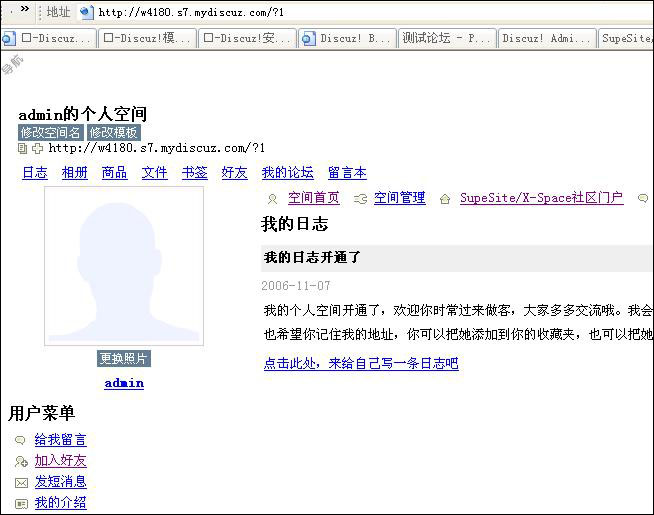Open the 相册 navigation link
654x515 pixels.
pyautogui.click(x=75, y=173)
